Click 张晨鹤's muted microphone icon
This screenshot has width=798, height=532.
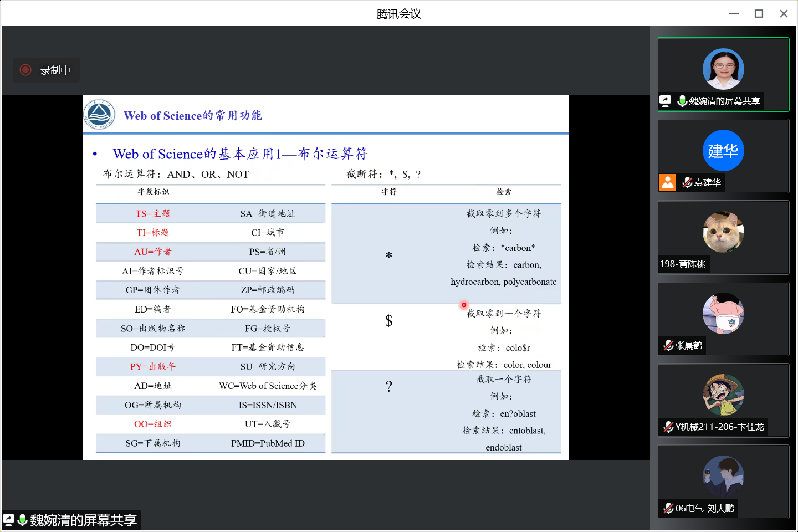tap(668, 345)
